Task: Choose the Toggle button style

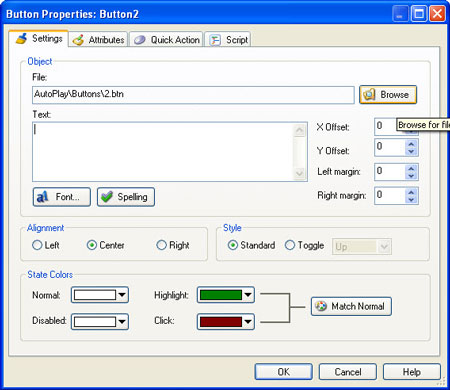Action: pyautogui.click(x=305, y=245)
